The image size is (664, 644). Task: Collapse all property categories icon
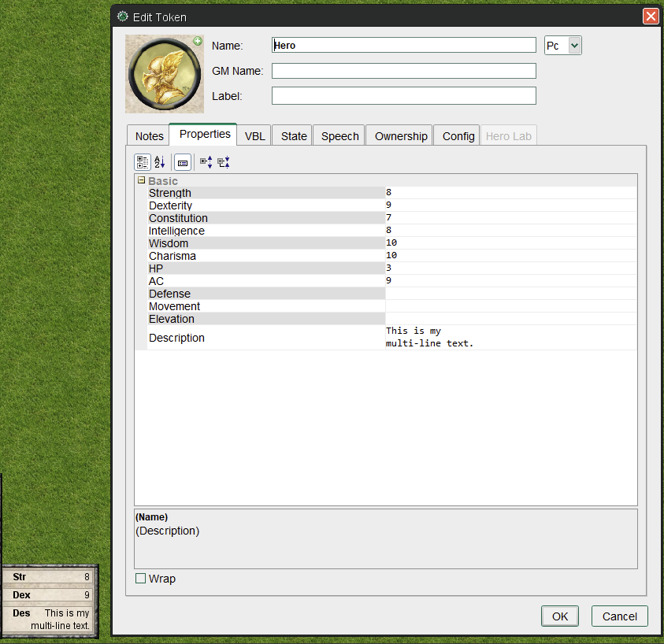point(224,162)
